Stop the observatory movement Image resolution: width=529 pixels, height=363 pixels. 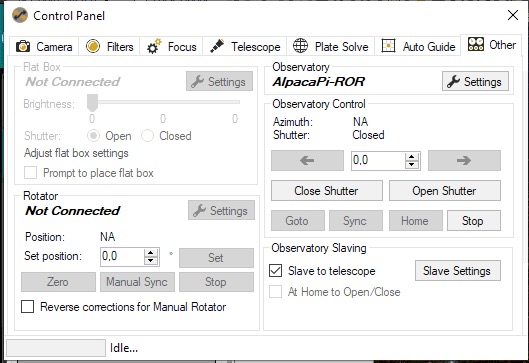point(474,221)
